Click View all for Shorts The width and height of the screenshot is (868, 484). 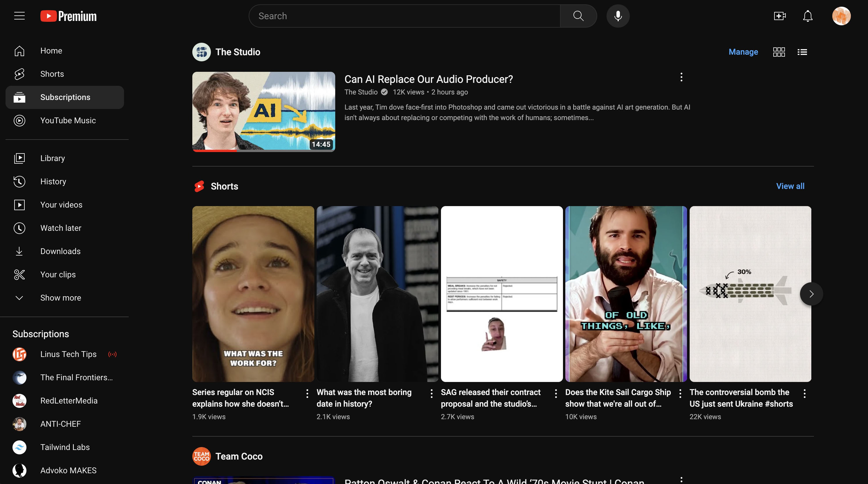click(790, 186)
